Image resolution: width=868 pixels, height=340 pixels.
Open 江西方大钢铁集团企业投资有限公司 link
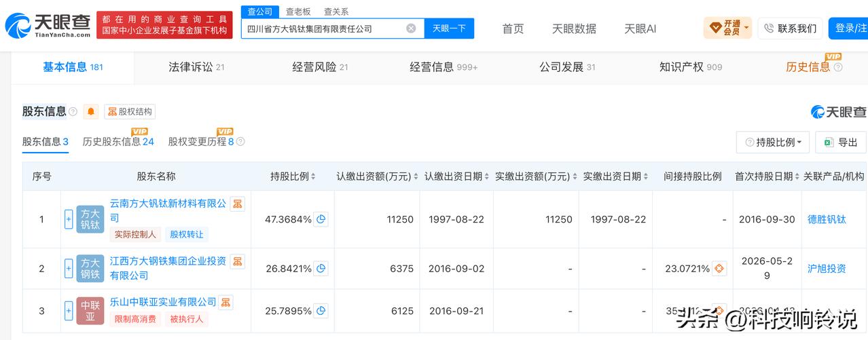coord(168,268)
